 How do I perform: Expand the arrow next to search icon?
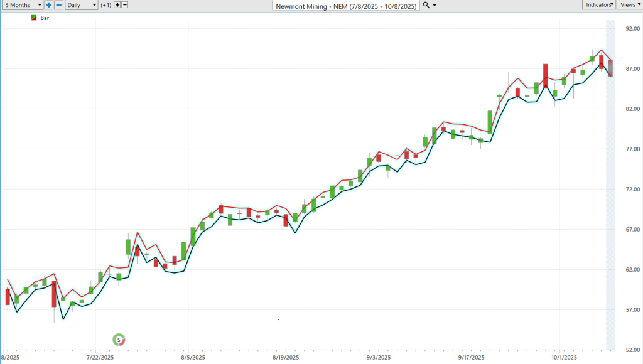click(x=435, y=5)
